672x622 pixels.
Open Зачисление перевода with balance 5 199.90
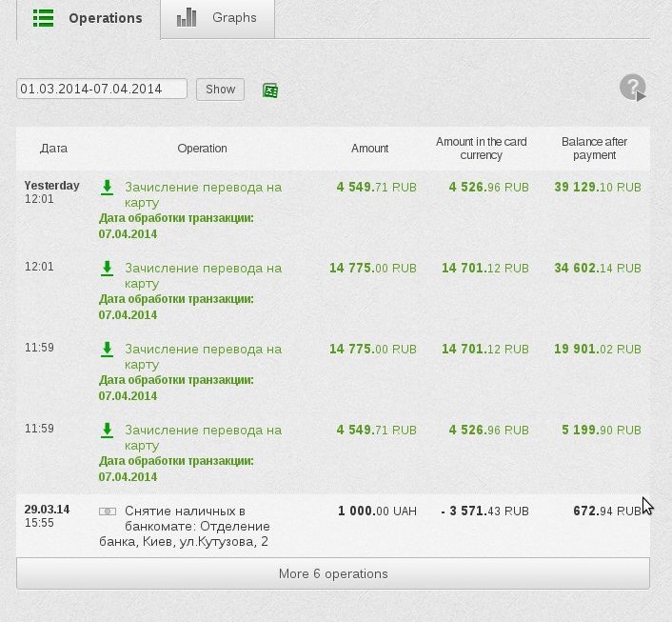(x=203, y=437)
